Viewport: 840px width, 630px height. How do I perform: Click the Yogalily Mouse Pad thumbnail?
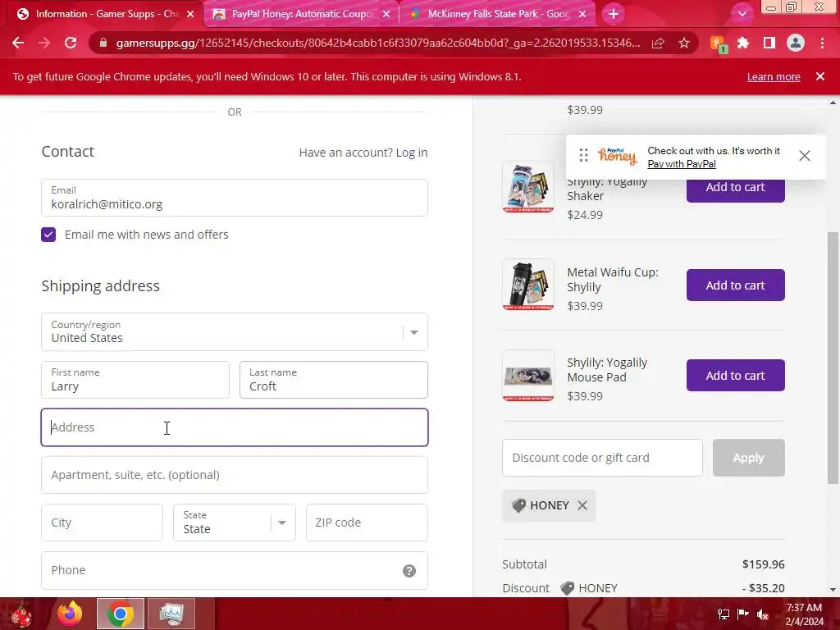click(x=528, y=376)
